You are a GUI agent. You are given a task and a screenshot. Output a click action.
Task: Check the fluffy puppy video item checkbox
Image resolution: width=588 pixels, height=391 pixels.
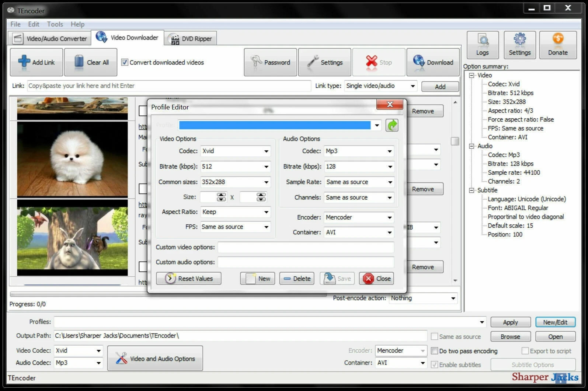[x=143, y=189]
